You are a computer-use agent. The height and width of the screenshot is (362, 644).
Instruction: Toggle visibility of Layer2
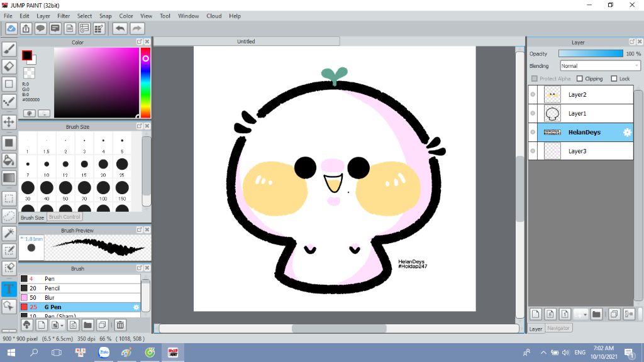[x=533, y=94]
